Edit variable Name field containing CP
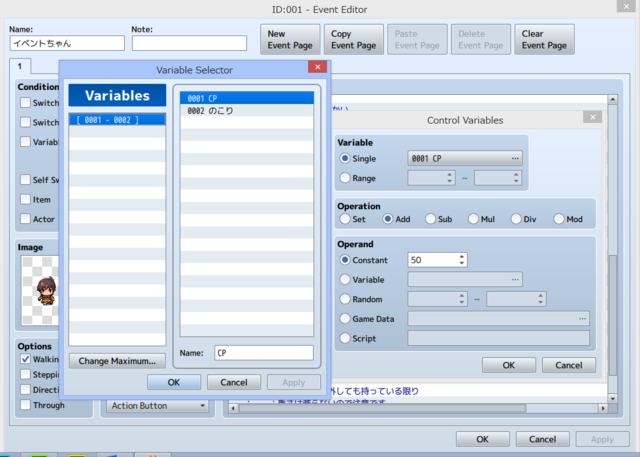This screenshot has height=457, width=640. point(264,353)
